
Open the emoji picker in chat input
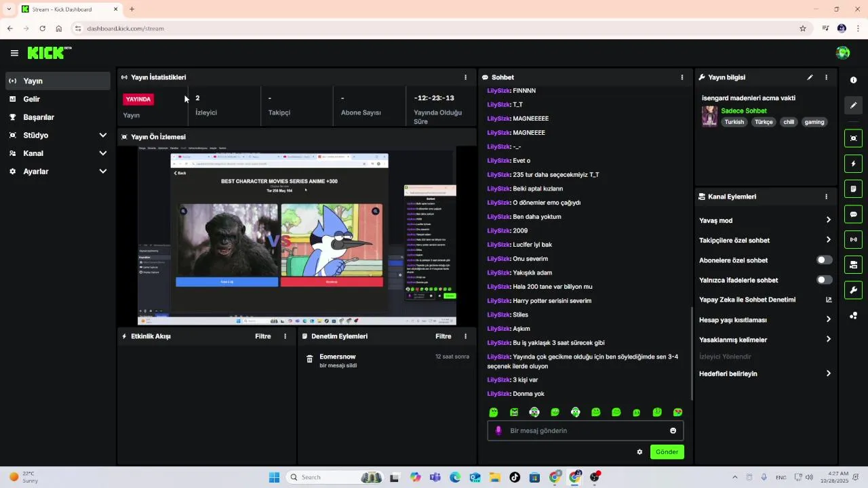pyautogui.click(x=673, y=430)
